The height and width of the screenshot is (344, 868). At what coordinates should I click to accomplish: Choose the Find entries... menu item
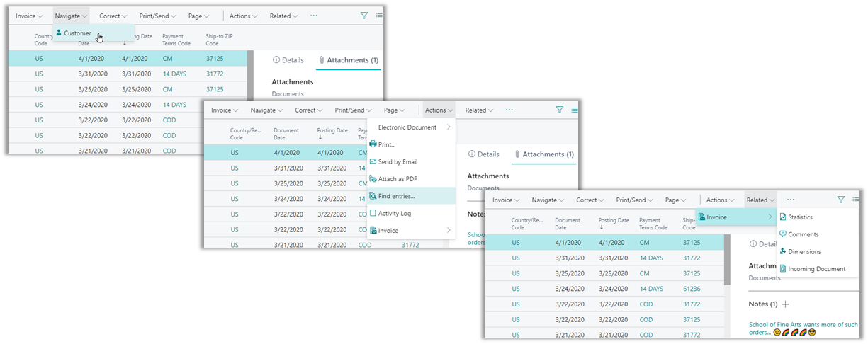tap(397, 196)
